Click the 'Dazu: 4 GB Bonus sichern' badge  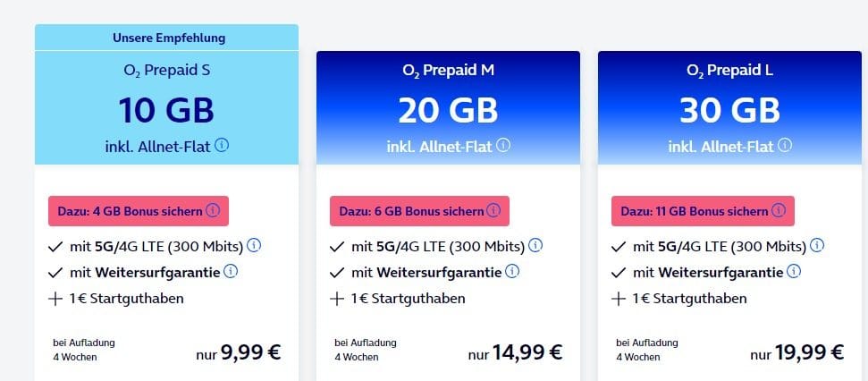point(139,211)
